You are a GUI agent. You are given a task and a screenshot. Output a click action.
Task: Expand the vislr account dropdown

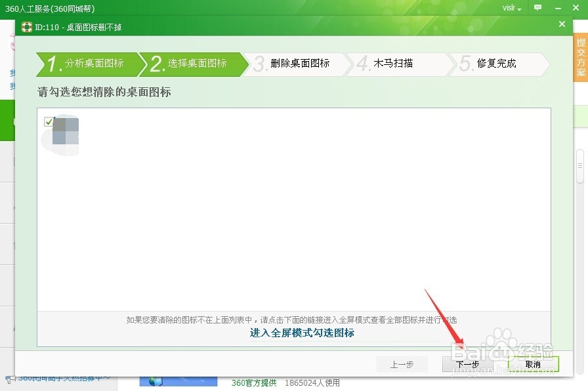[512, 8]
